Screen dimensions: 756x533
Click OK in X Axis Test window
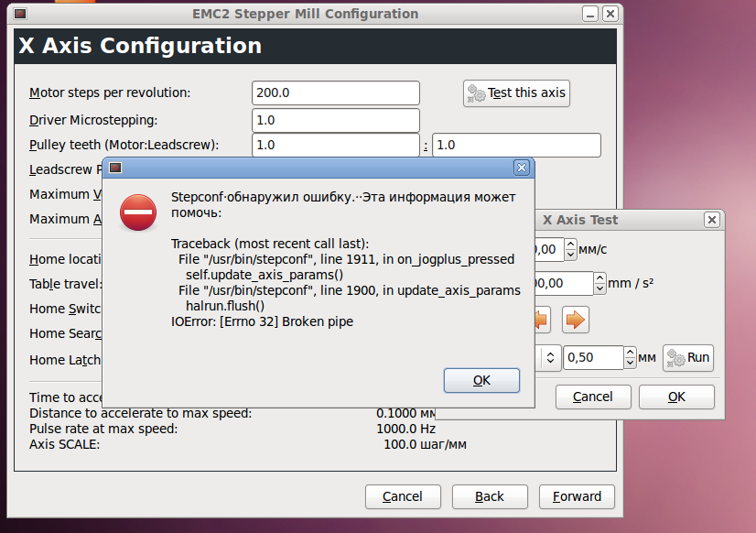coord(676,397)
